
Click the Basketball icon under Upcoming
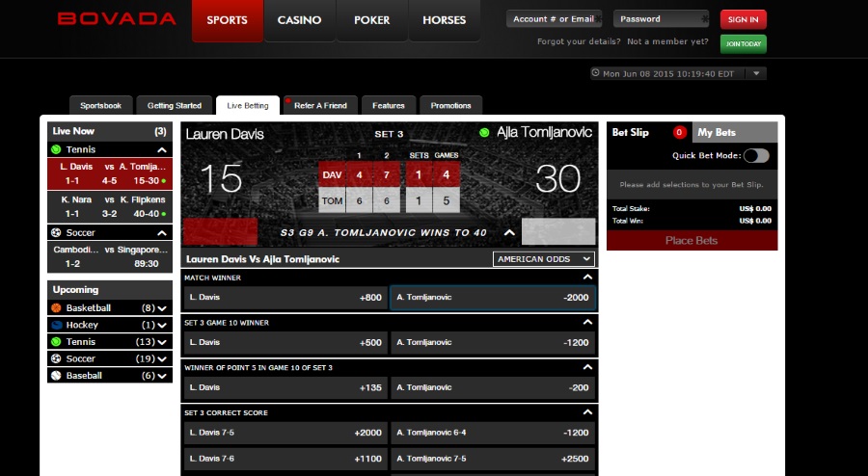[x=56, y=308]
